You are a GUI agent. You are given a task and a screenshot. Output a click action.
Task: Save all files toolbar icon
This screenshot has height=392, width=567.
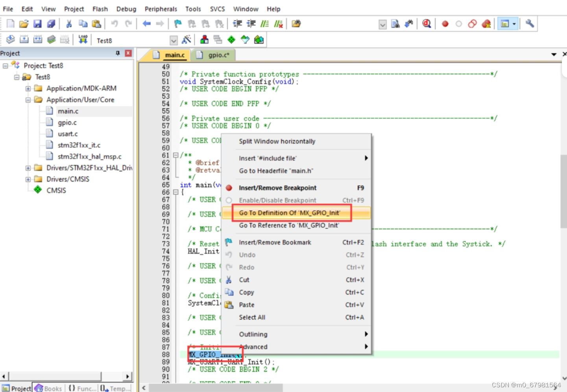pyautogui.click(x=51, y=24)
